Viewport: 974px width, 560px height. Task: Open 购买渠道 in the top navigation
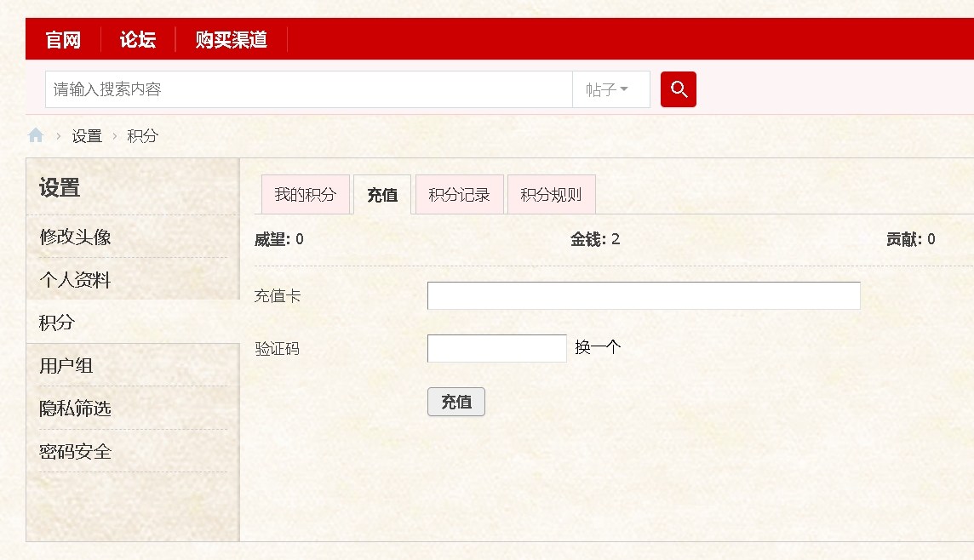(231, 40)
